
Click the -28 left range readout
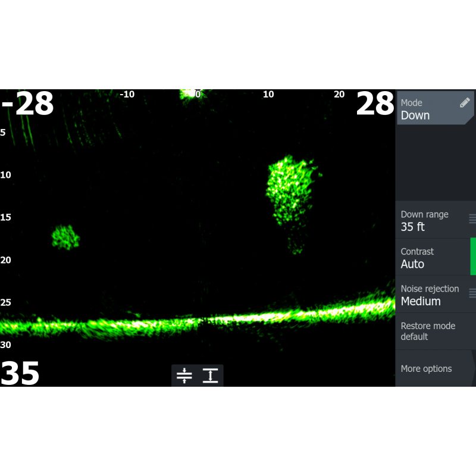(27, 105)
